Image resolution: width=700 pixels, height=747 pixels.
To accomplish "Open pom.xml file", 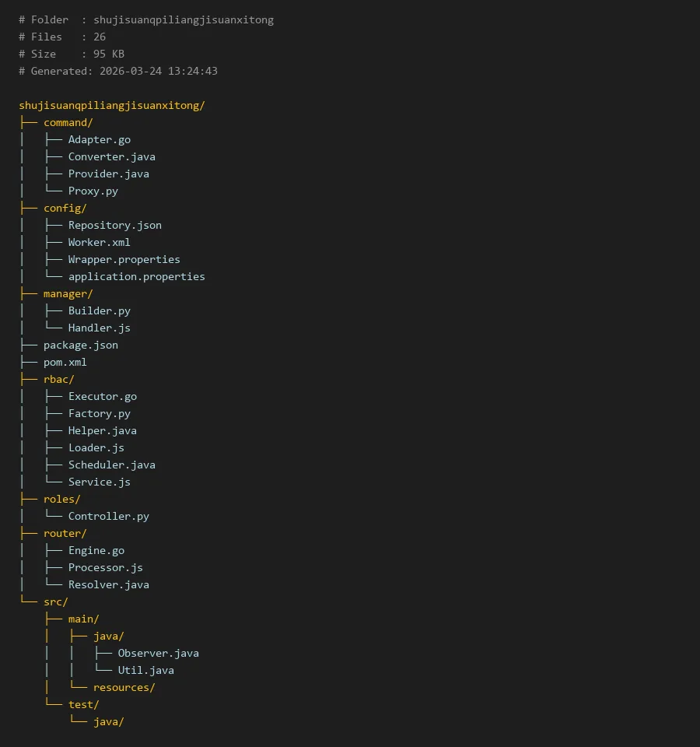I will (x=65, y=362).
